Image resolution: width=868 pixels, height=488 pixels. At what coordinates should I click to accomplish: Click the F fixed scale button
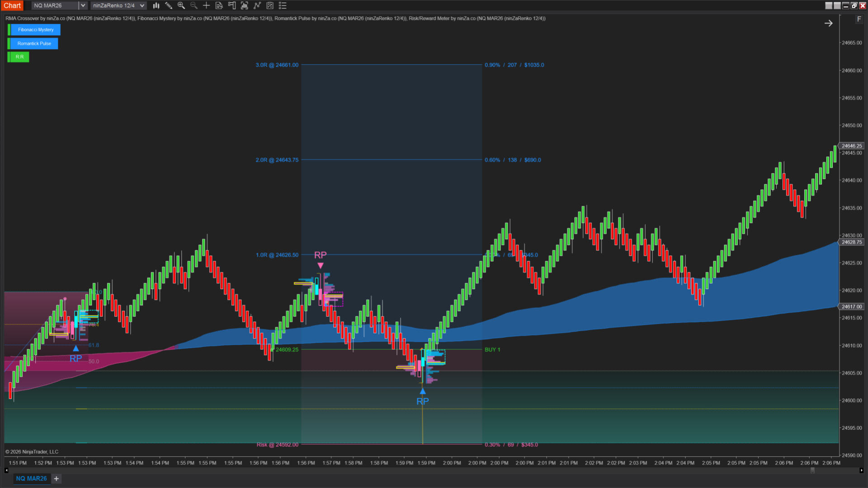coord(859,19)
